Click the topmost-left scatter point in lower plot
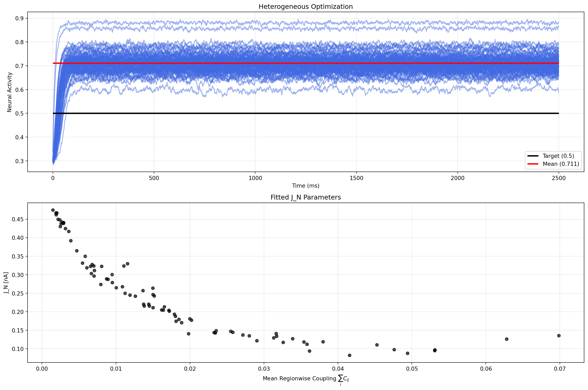The width and height of the screenshot is (588, 390). click(x=53, y=210)
